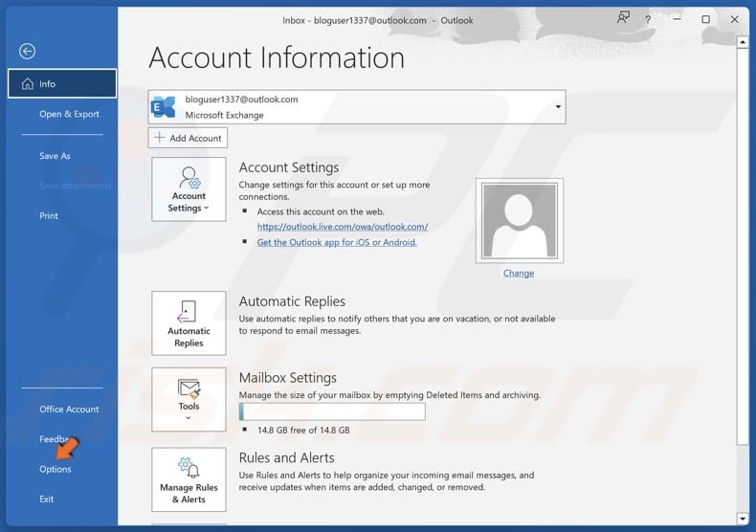Click the Info home icon
Viewport: 756px width, 532px height.
(28, 84)
